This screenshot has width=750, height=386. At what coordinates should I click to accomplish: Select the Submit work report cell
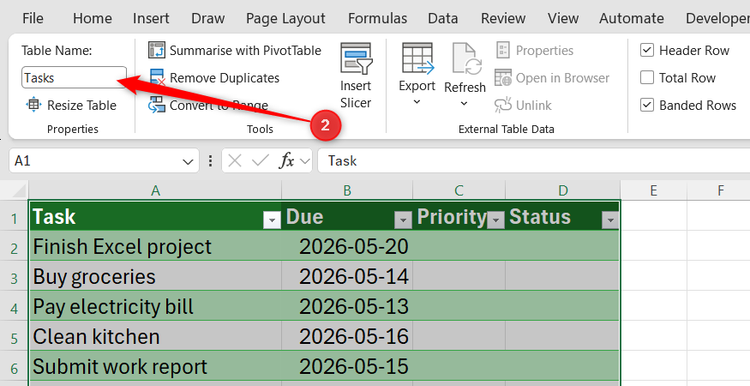click(x=155, y=366)
